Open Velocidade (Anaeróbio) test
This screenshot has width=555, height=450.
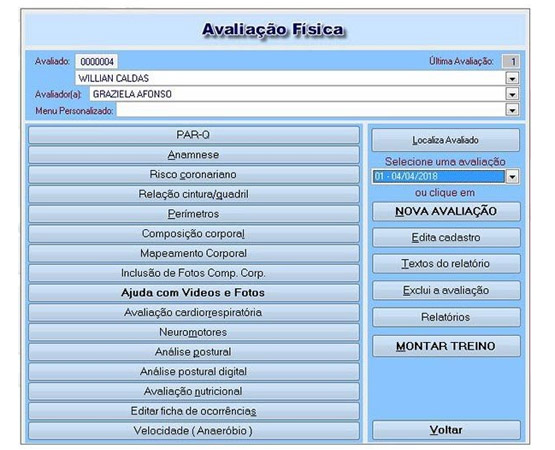[194, 431]
